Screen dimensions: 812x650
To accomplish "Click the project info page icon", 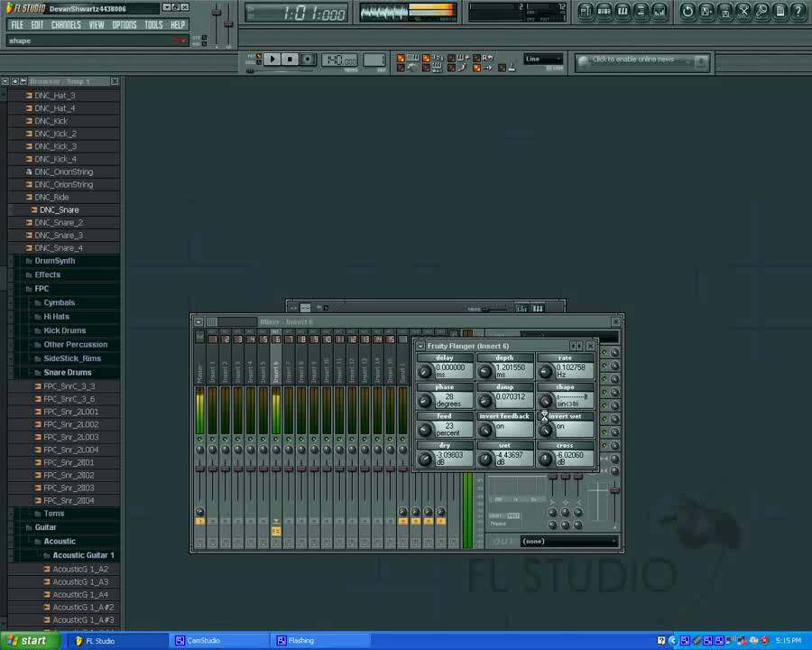I will [780, 12].
